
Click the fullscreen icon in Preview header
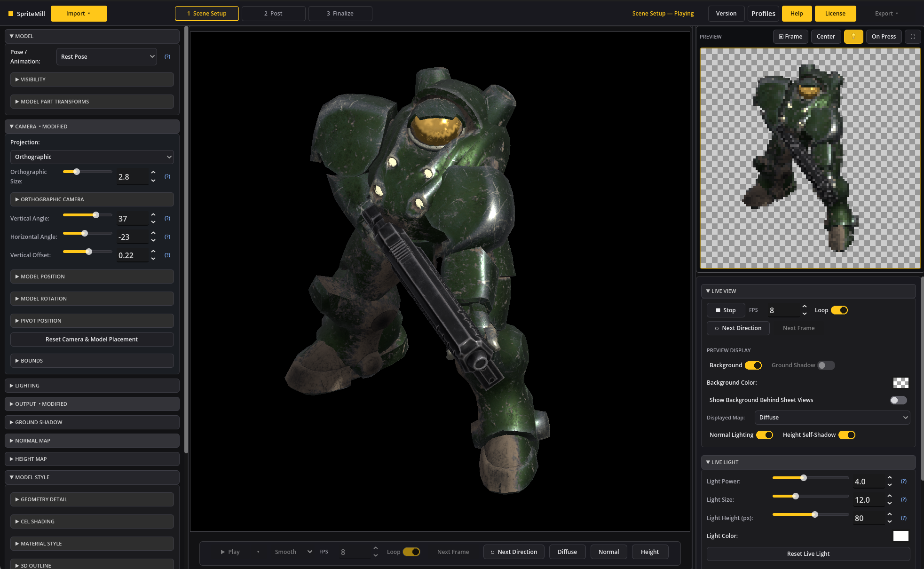(x=913, y=37)
